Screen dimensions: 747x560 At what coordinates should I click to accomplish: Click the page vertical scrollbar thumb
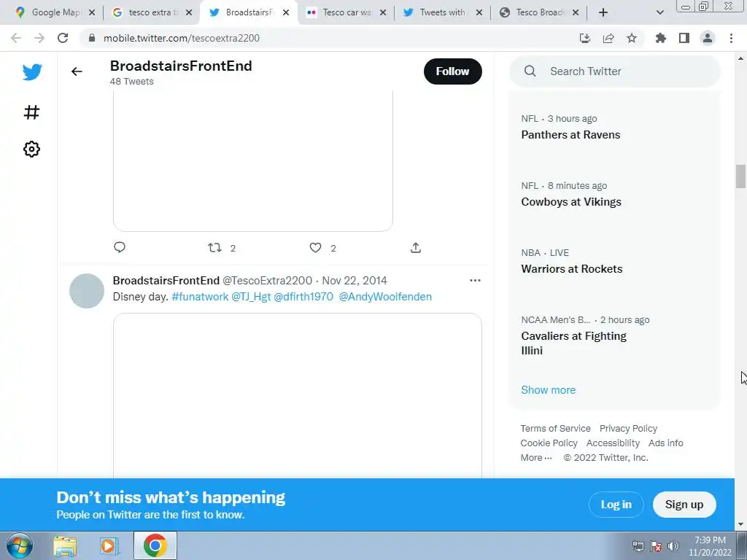(740, 176)
